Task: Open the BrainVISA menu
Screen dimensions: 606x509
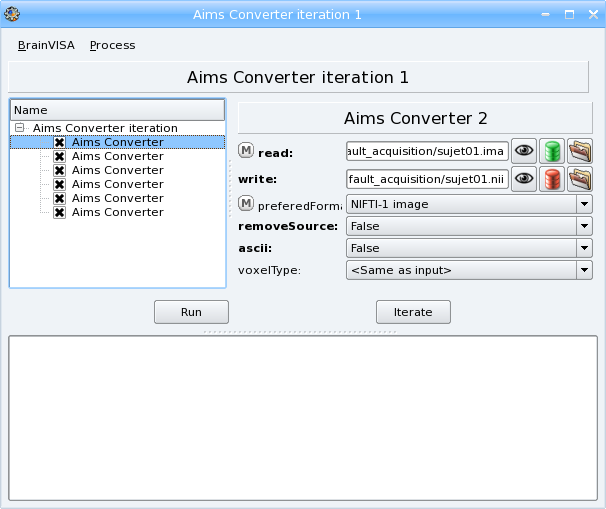Action: tap(45, 45)
